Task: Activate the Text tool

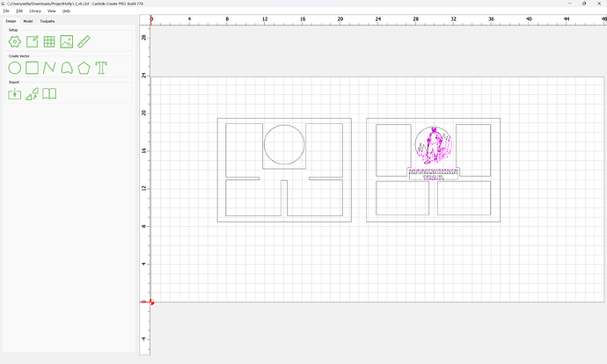Action: pyautogui.click(x=101, y=68)
